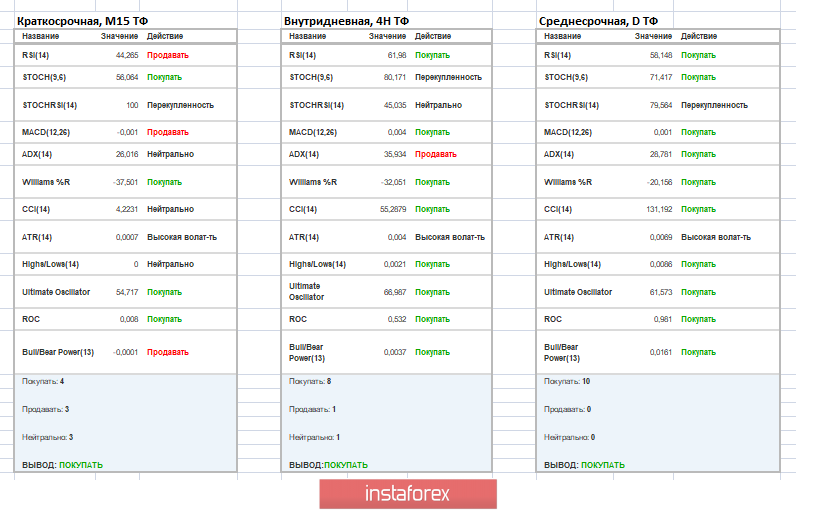This screenshot has width=816, height=510.
Task: Click STOCHRSI(14) value 79,564
Action: point(661,105)
